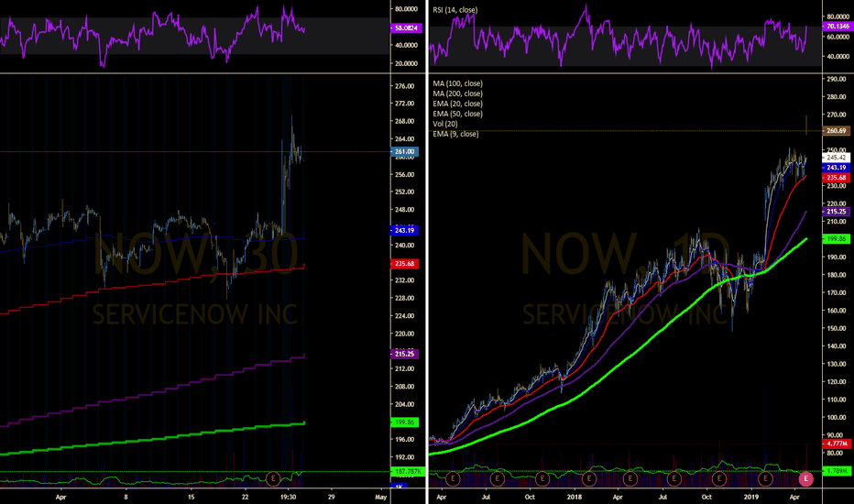854x504 pixels.
Task: Click the green 1.789M volume average label
Action: tap(836, 471)
